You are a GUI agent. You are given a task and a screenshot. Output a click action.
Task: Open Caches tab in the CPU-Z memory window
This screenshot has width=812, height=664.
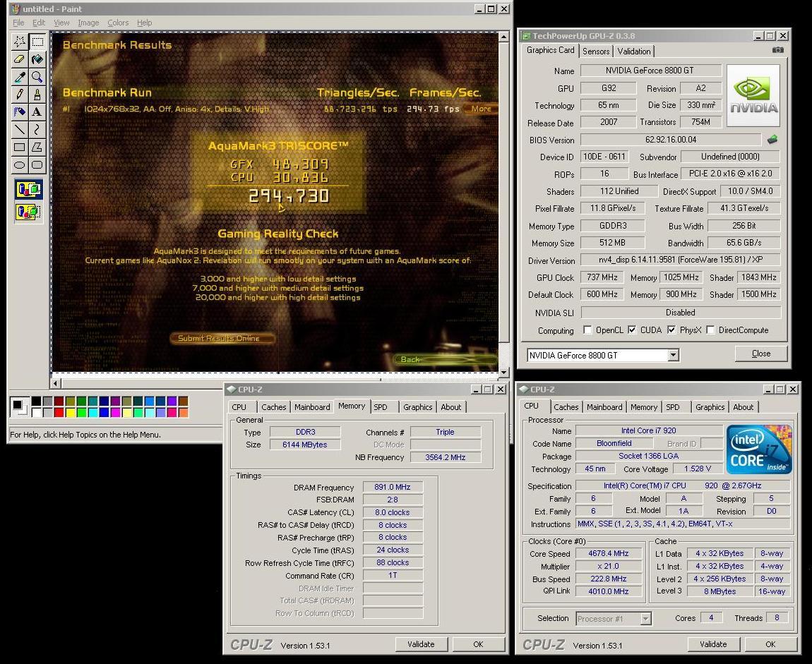tap(273, 407)
